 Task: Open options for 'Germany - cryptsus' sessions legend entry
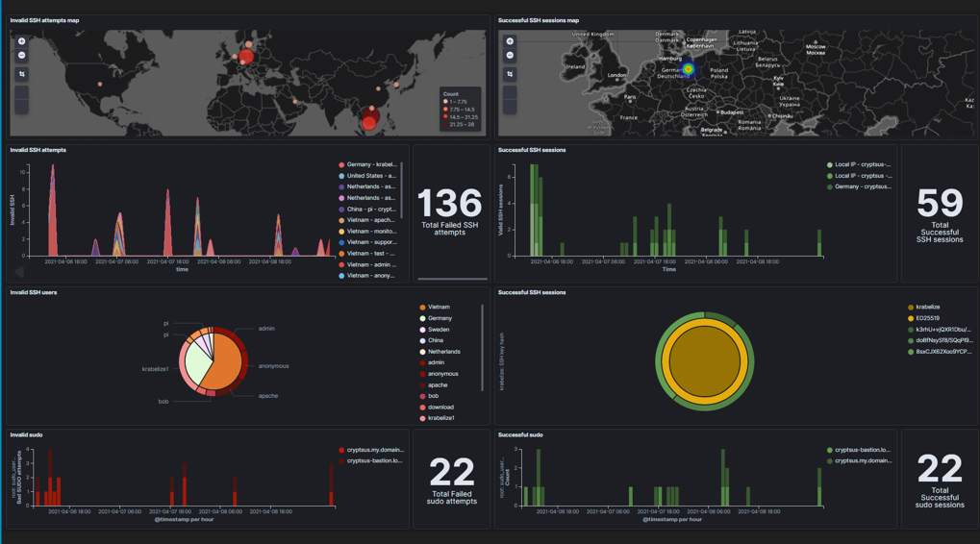pos(862,187)
